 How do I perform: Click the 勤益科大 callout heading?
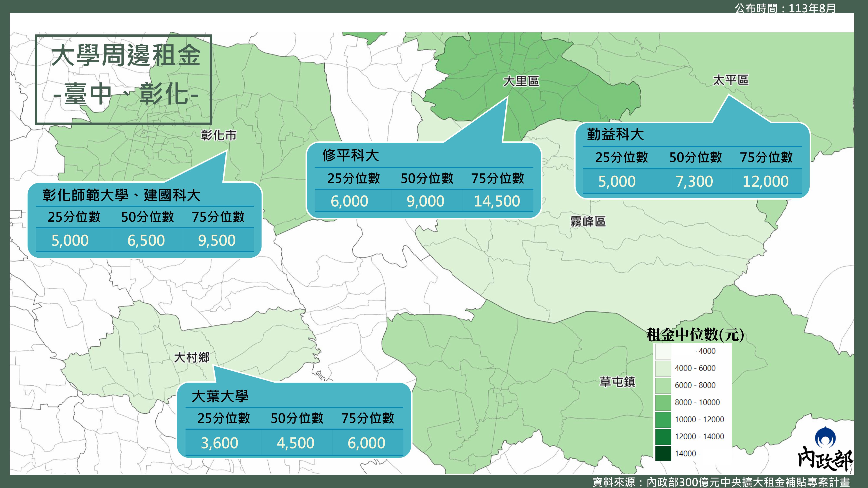(615, 134)
